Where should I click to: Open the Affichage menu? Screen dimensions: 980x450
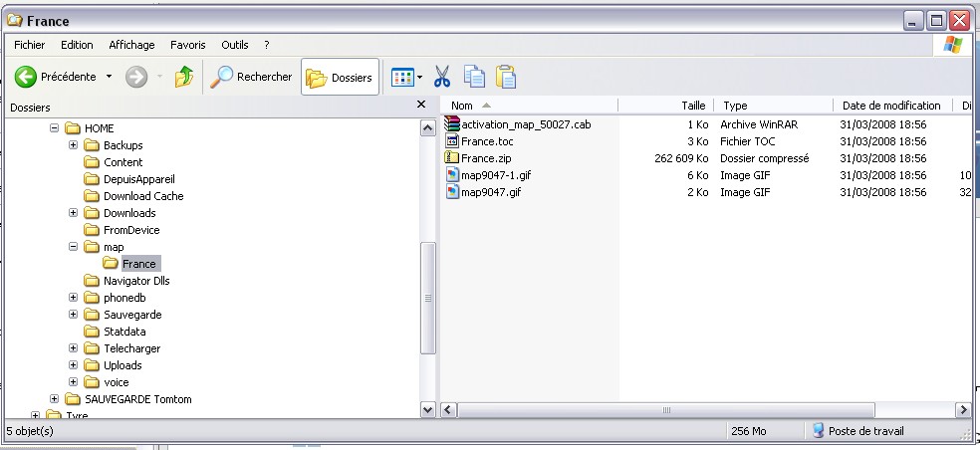131,45
